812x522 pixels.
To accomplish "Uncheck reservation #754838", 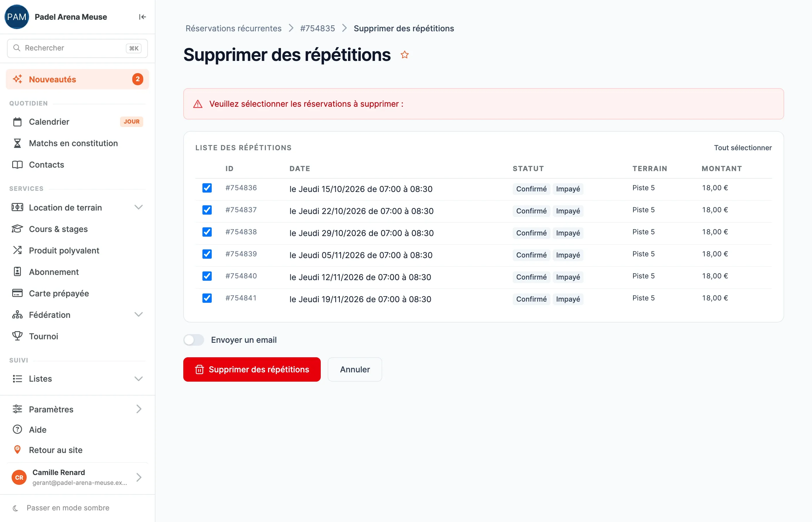I will coord(207,232).
